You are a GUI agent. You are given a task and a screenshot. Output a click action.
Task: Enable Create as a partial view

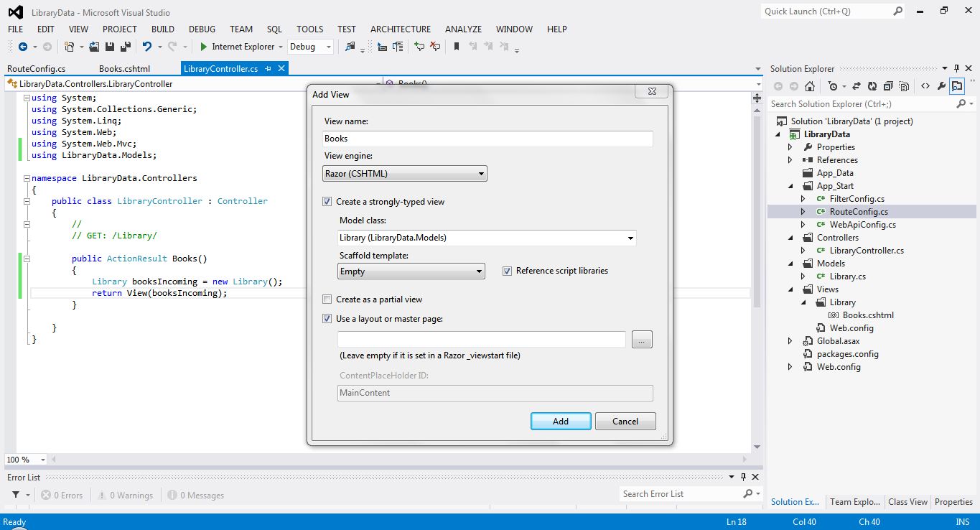327,299
